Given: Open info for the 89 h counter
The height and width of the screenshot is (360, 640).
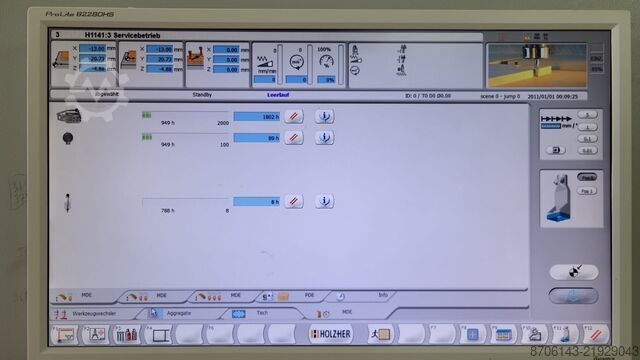Looking at the screenshot, I should pos(324,138).
